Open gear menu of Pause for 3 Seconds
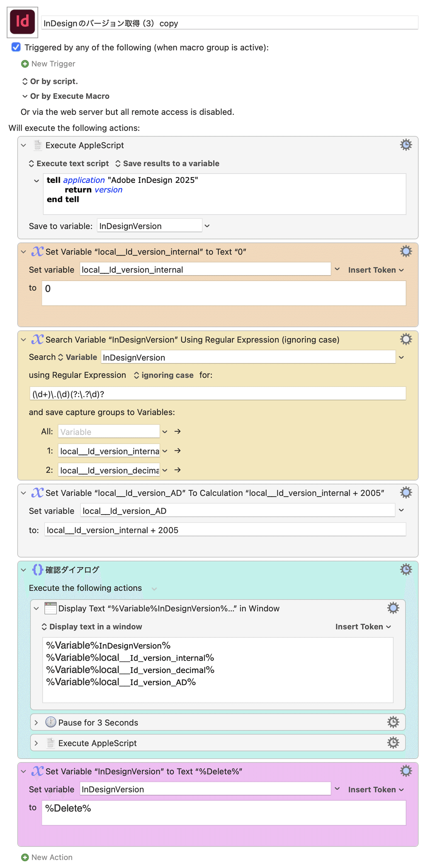 393,722
